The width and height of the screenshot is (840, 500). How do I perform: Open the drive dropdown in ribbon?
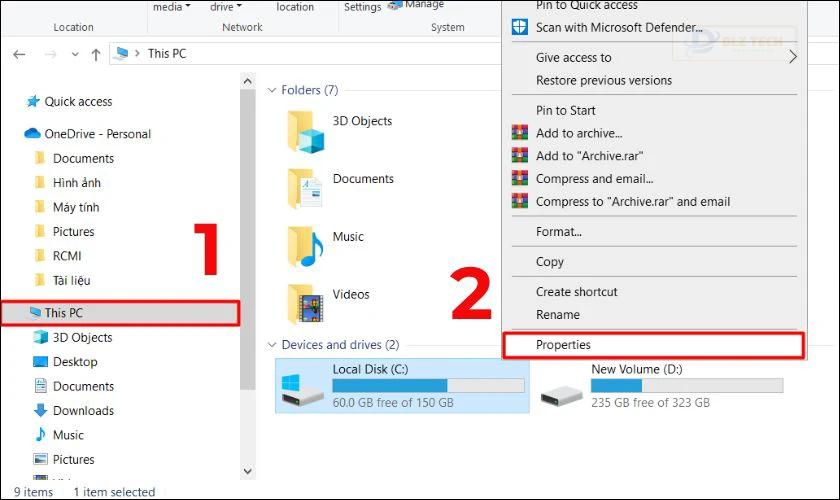(226, 7)
